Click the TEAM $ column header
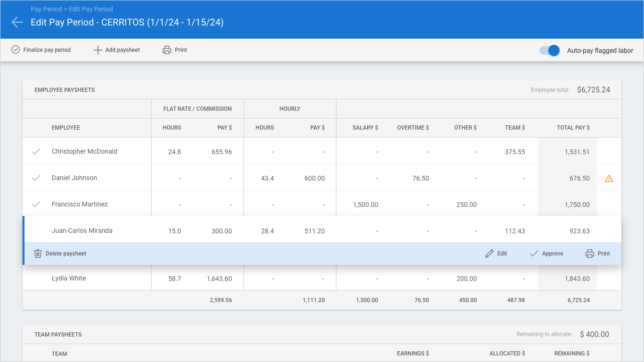644x362 pixels. (514, 128)
